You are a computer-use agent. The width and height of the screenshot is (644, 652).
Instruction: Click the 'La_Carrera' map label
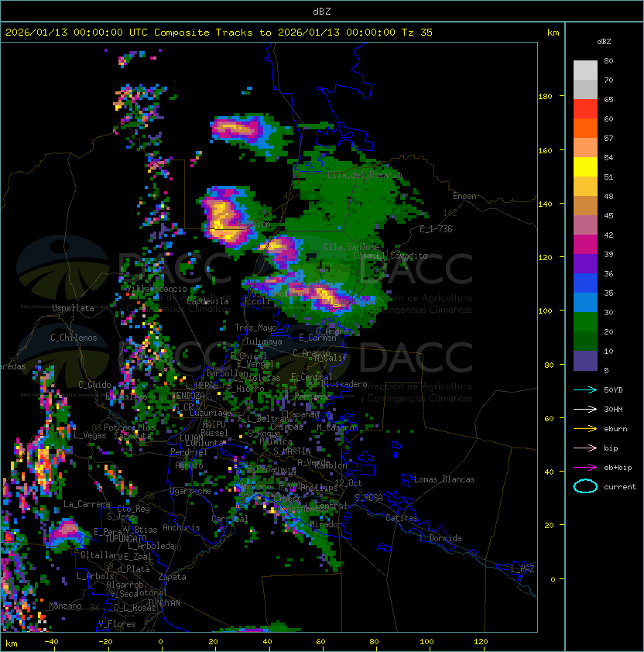click(x=87, y=504)
